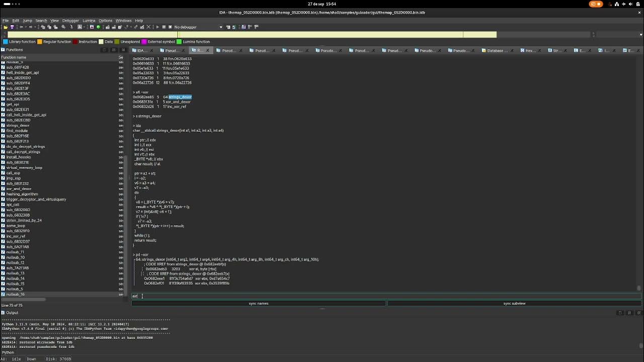
Task: Click the command input field
Action: pyautogui.click(x=387, y=296)
